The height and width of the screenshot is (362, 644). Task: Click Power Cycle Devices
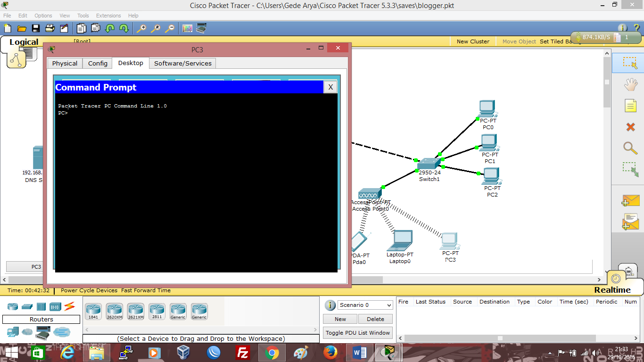[89, 290]
